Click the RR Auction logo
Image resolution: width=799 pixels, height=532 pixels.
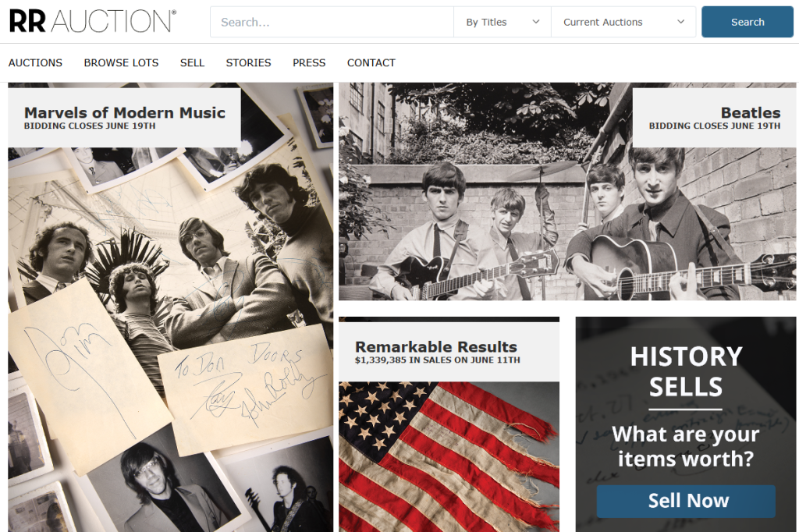[93, 21]
